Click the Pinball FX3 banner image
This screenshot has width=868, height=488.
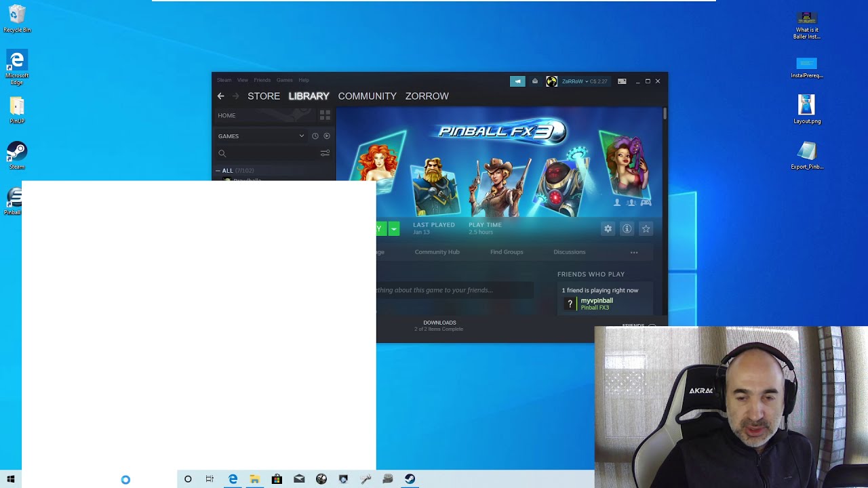(498, 163)
